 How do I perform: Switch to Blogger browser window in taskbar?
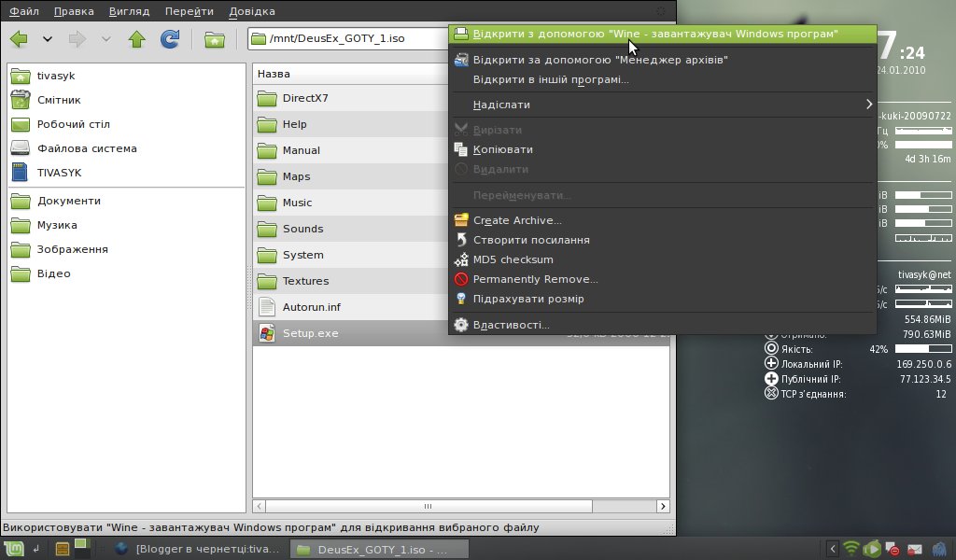point(198,549)
